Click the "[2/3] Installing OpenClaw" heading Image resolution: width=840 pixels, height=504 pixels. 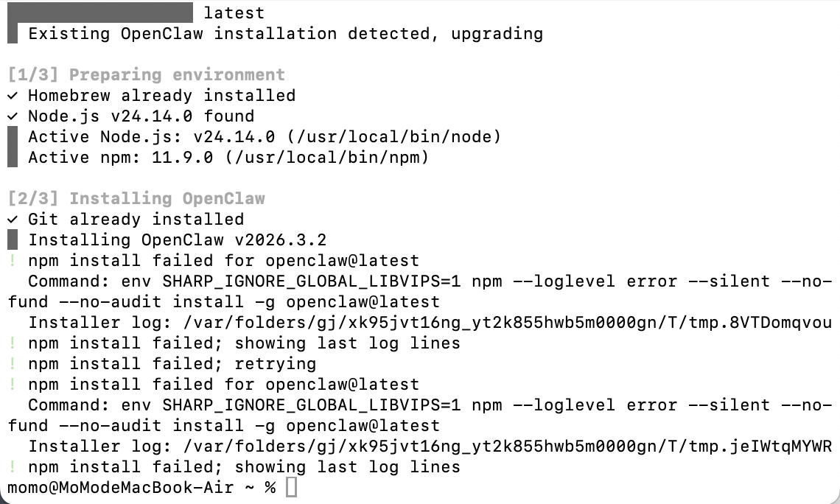[x=135, y=199]
